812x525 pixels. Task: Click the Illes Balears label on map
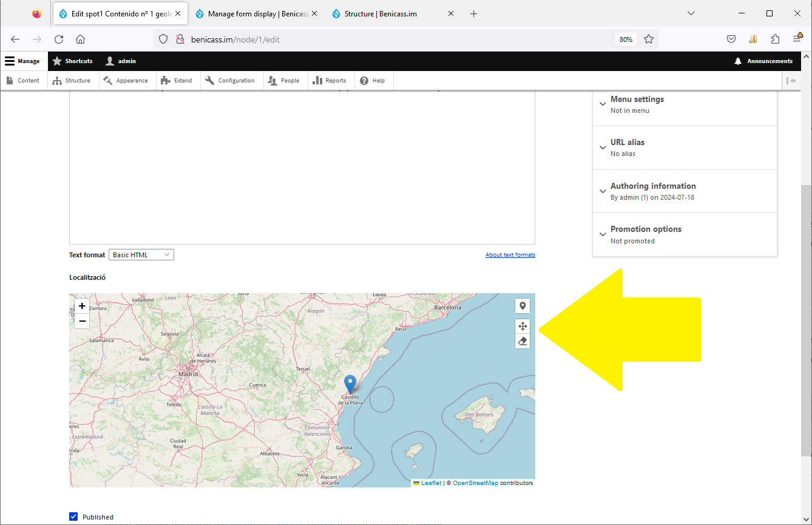[479, 415]
